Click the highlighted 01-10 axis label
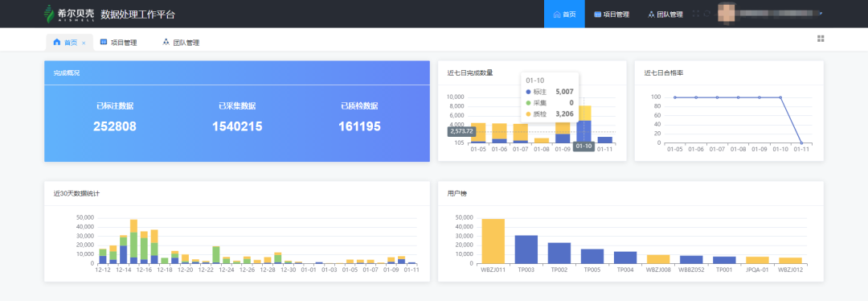 pos(584,146)
